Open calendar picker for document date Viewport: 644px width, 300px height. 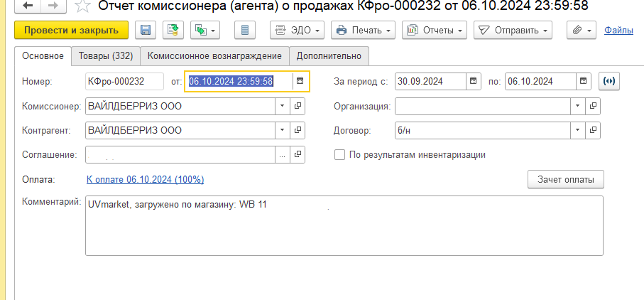click(300, 81)
